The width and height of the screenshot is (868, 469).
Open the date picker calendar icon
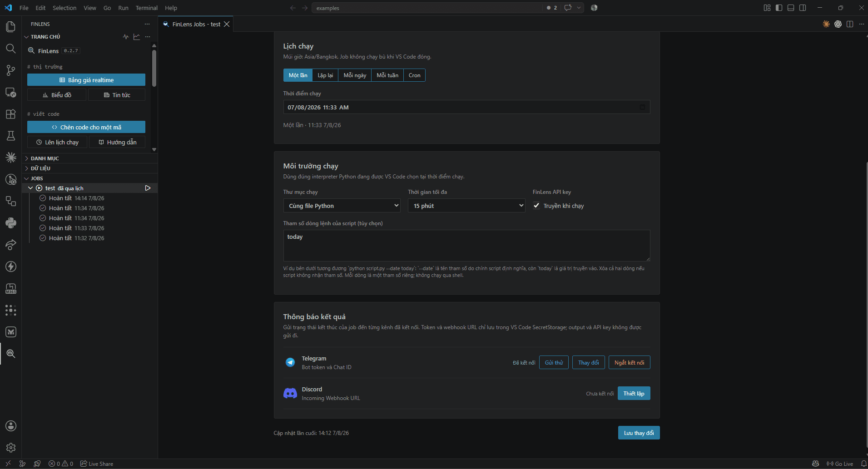642,107
